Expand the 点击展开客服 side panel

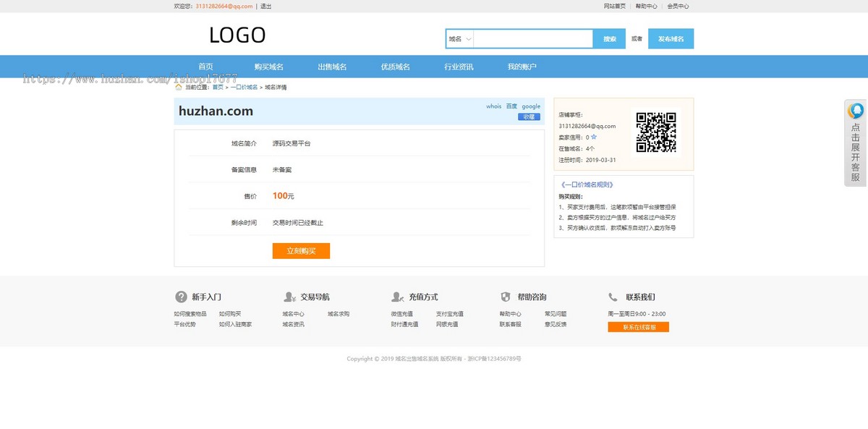click(x=856, y=143)
